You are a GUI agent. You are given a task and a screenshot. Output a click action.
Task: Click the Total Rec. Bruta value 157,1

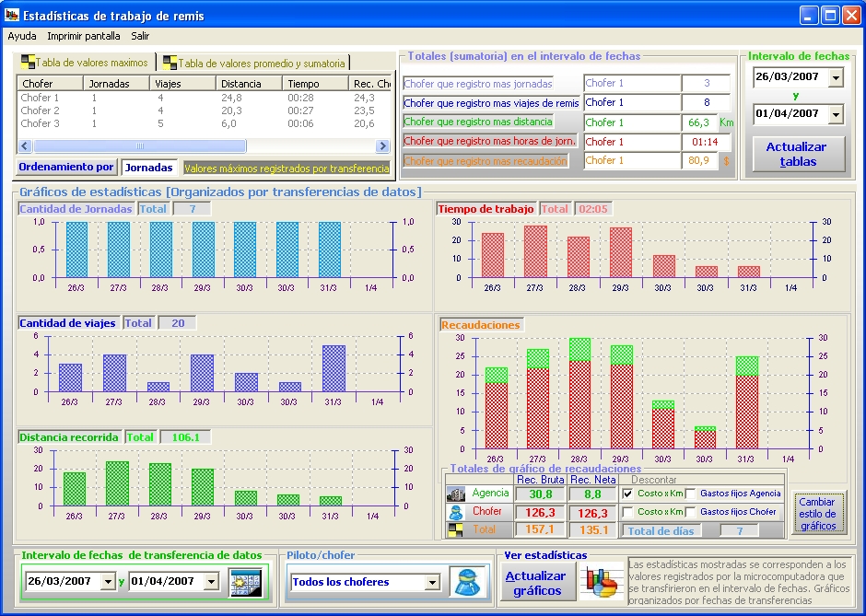coord(540,529)
